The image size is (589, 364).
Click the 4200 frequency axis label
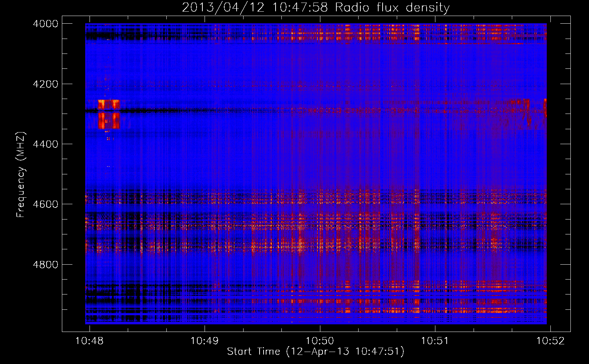tap(46, 84)
